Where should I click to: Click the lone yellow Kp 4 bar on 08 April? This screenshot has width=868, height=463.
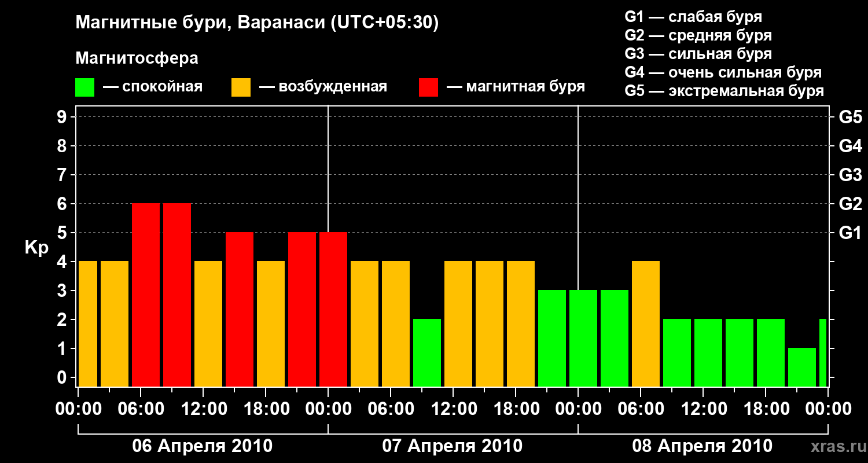(646, 324)
